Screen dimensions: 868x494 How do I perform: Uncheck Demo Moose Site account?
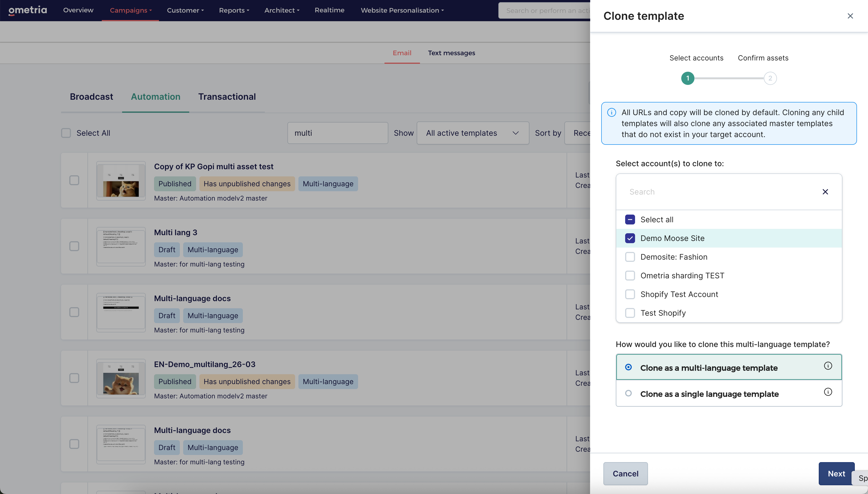(x=630, y=238)
